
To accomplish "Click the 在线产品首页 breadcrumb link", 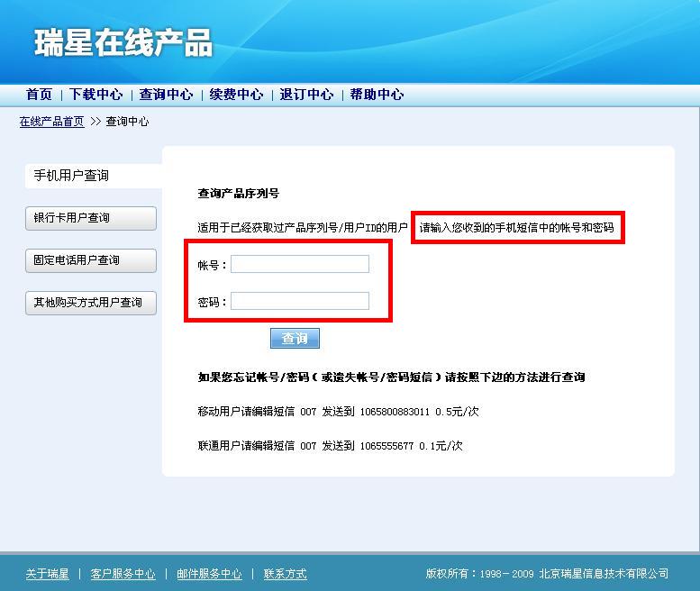I will click(x=51, y=122).
